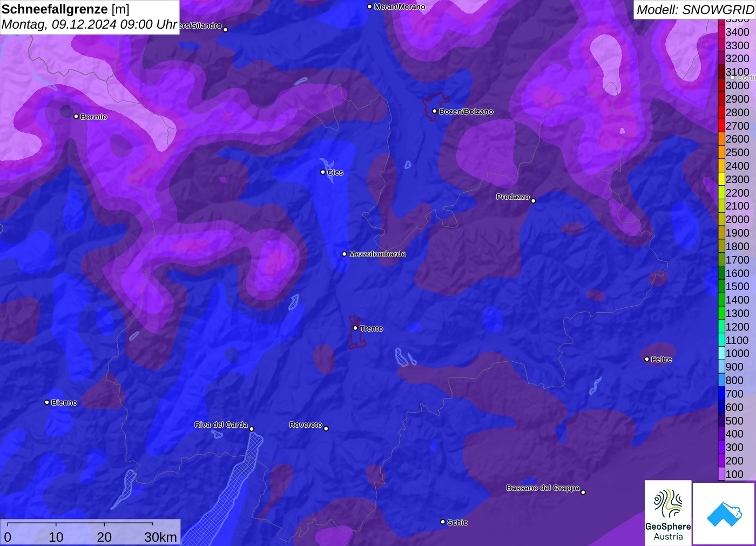Click the '30km' scale bar label

click(x=160, y=537)
